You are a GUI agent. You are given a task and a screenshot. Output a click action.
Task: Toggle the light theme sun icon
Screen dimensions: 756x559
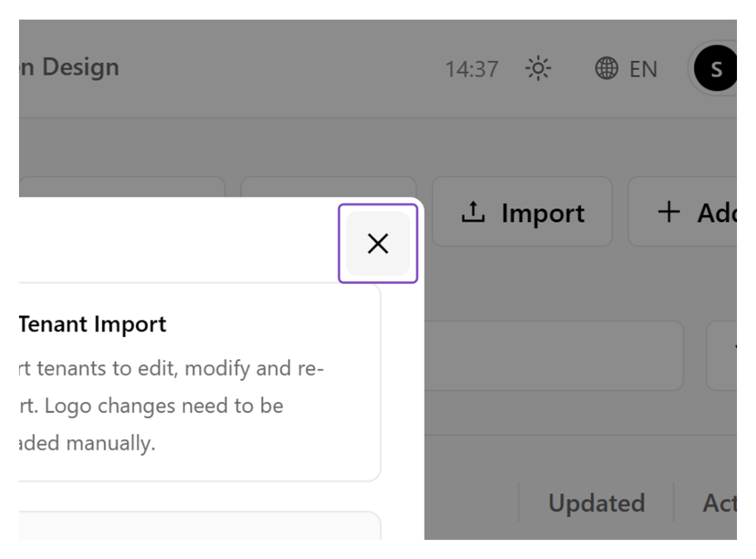(x=538, y=69)
